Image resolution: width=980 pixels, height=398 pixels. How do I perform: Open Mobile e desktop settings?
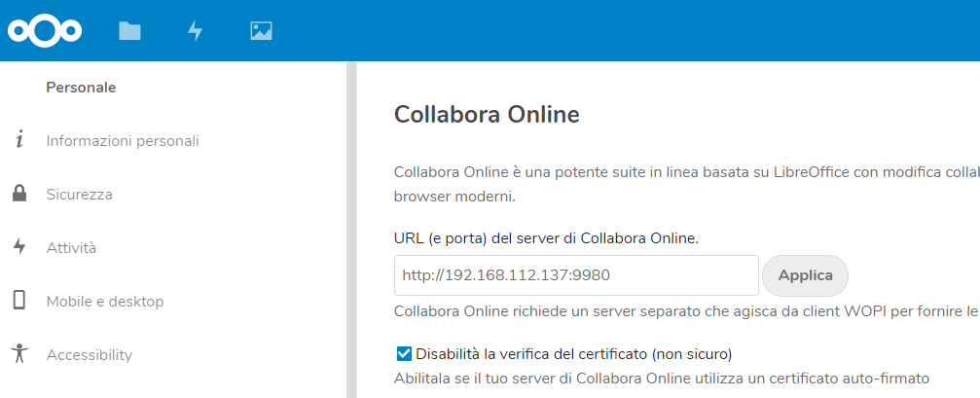(105, 302)
